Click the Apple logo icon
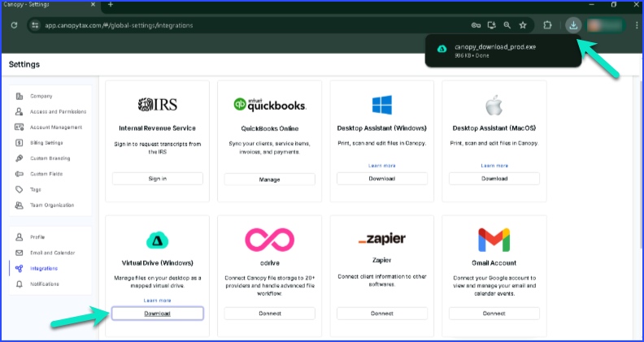The width and height of the screenshot is (644, 342). [x=494, y=106]
